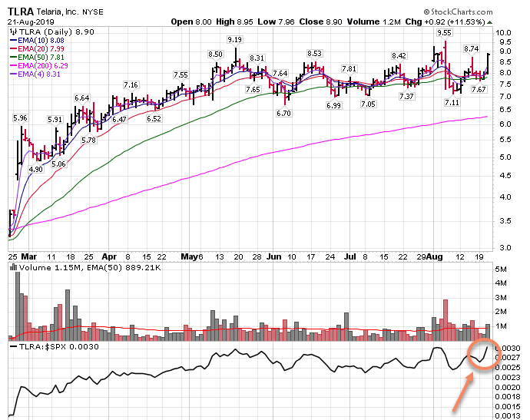
Task: Click the Low 7.96 value
Action: point(276,22)
